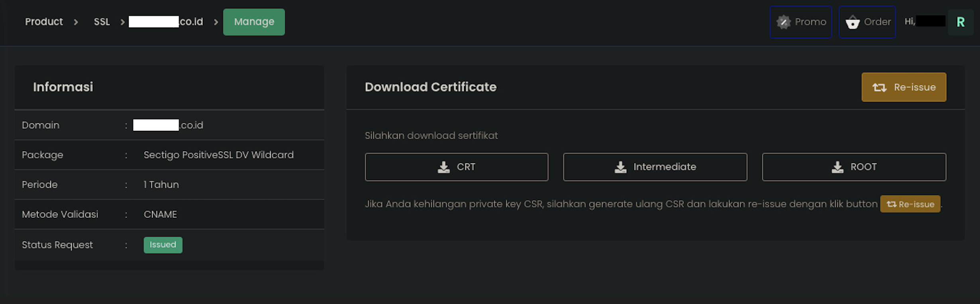
Task: Click the 'Metode Validasi' label
Action: (60, 214)
